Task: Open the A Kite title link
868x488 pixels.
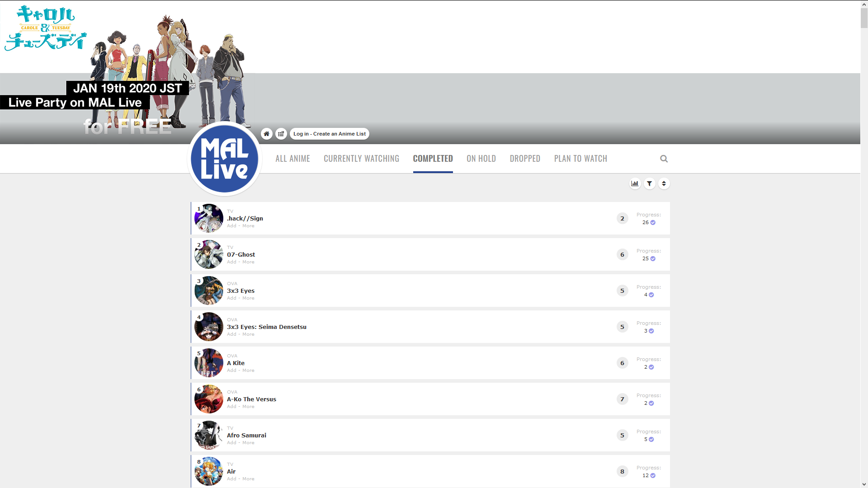Action: click(x=236, y=363)
